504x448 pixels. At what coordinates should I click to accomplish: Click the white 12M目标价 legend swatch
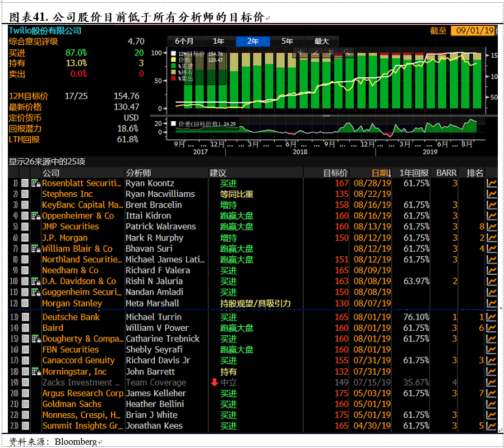coord(174,54)
